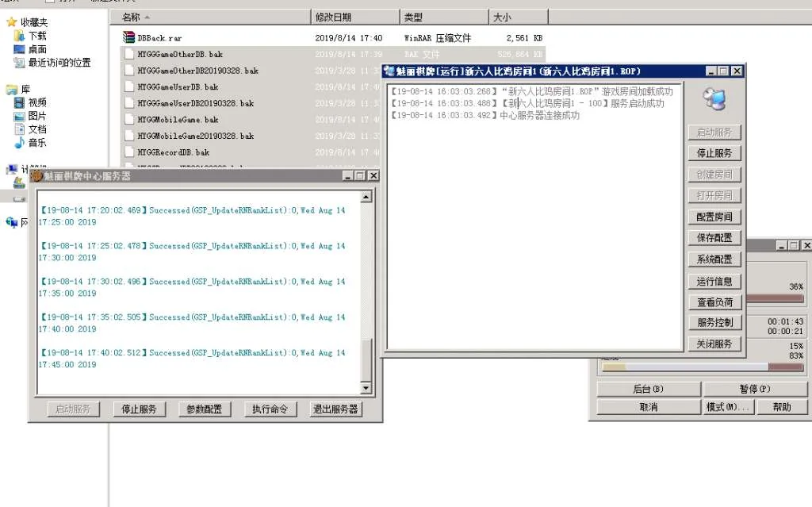This screenshot has width=812, height=507.
Task: Sort files by 修改日期 column
Action: [x=333, y=17]
